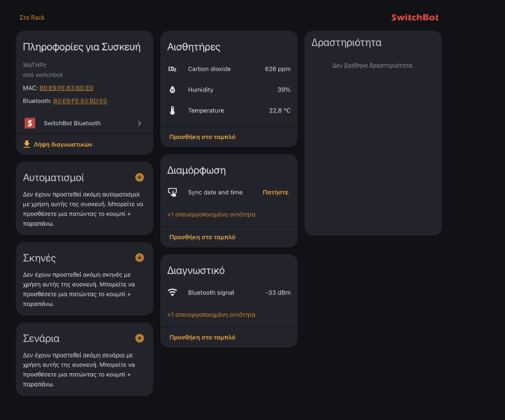This screenshot has height=420, width=505.
Task: Click the plus icon next to Σενάρια
Action: 139,338
